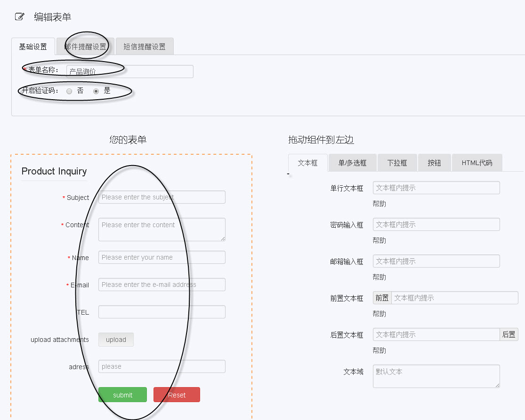The height and width of the screenshot is (420, 525).
Task: Open the 下拉框 component tab
Action: pos(397,162)
